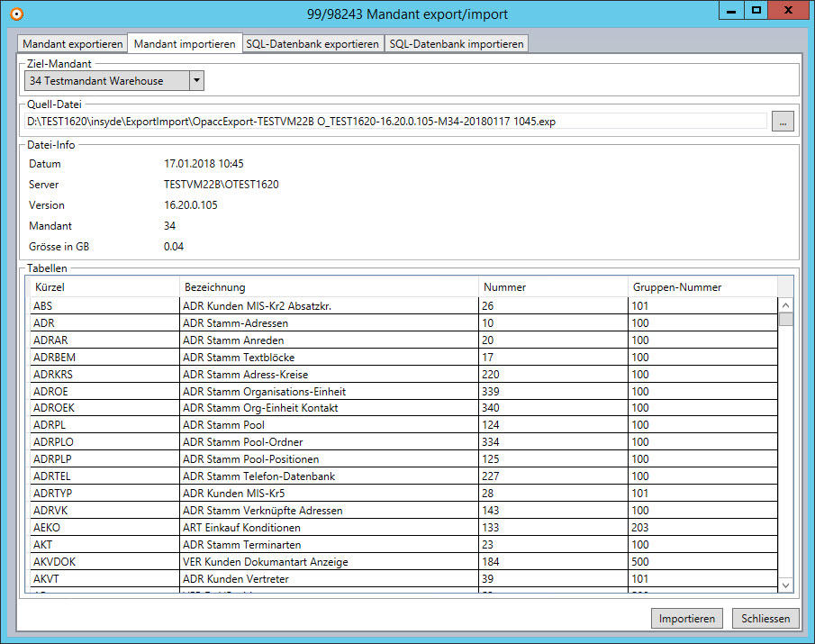Switch to Mandant exportieren tab
Screen dimensions: 815x644
[x=73, y=43]
